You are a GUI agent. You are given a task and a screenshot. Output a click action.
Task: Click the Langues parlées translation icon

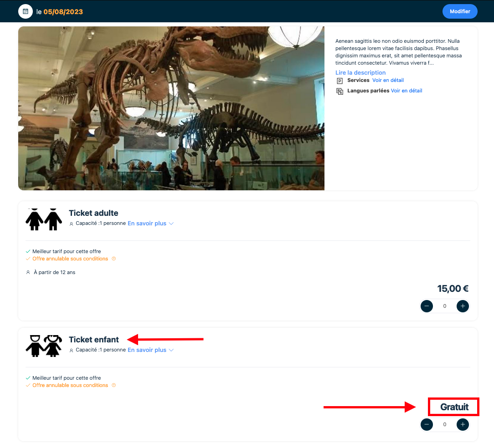(340, 92)
